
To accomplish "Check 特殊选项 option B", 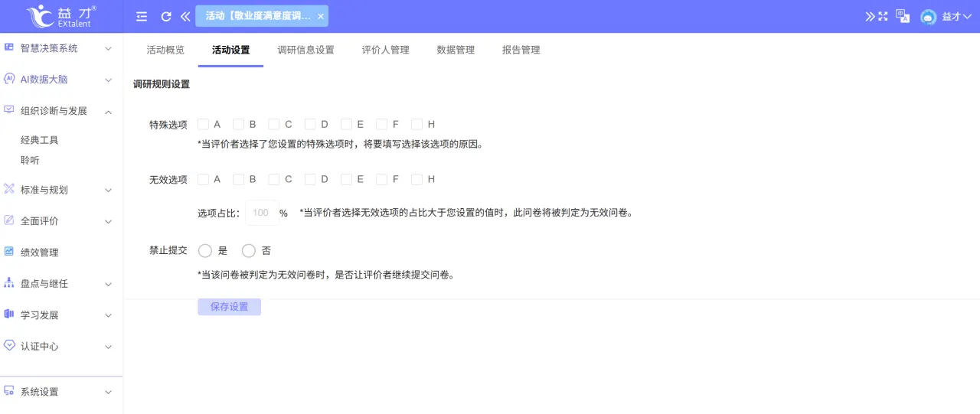I will pos(238,124).
